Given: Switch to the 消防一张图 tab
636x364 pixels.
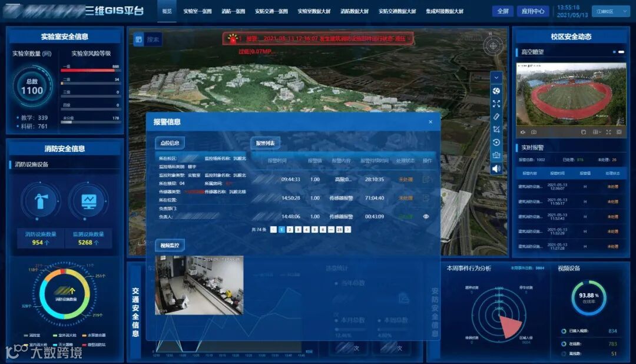Looking at the screenshot, I should point(233,11).
